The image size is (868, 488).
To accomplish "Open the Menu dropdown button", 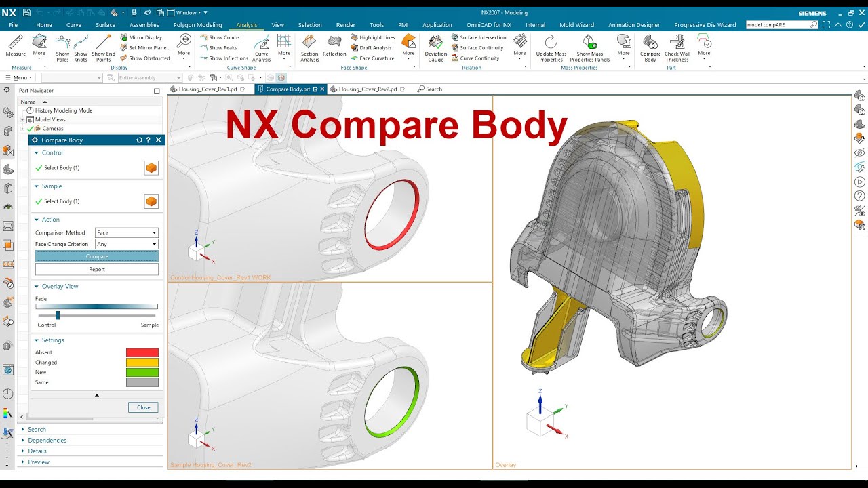I will click(x=18, y=78).
